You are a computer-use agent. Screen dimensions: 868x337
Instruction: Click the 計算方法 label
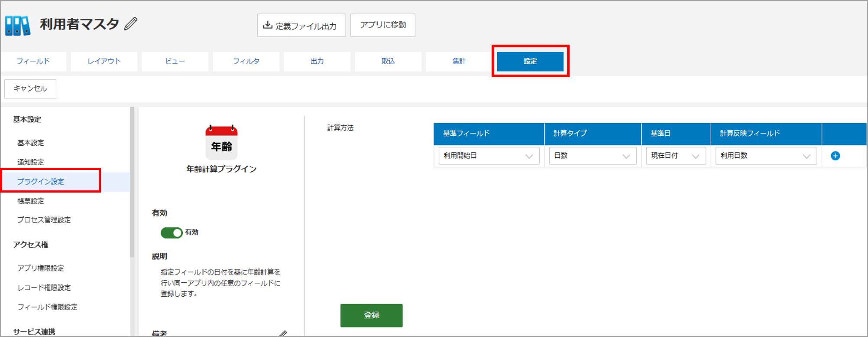340,128
